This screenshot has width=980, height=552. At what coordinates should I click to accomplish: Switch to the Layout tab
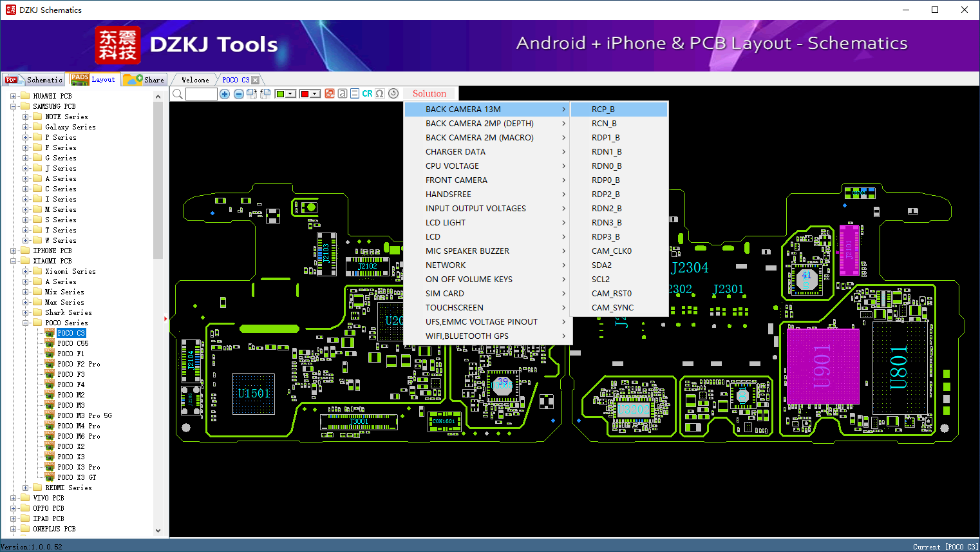[93, 79]
